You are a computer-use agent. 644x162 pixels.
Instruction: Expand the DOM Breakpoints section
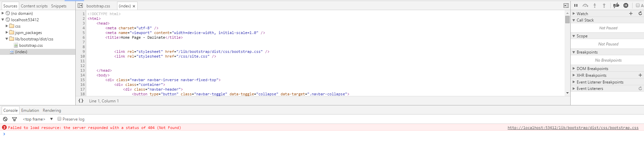574,68
